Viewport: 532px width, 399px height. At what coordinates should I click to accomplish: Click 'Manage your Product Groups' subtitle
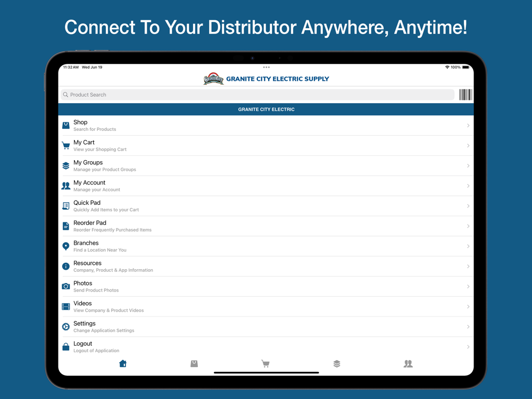click(104, 170)
